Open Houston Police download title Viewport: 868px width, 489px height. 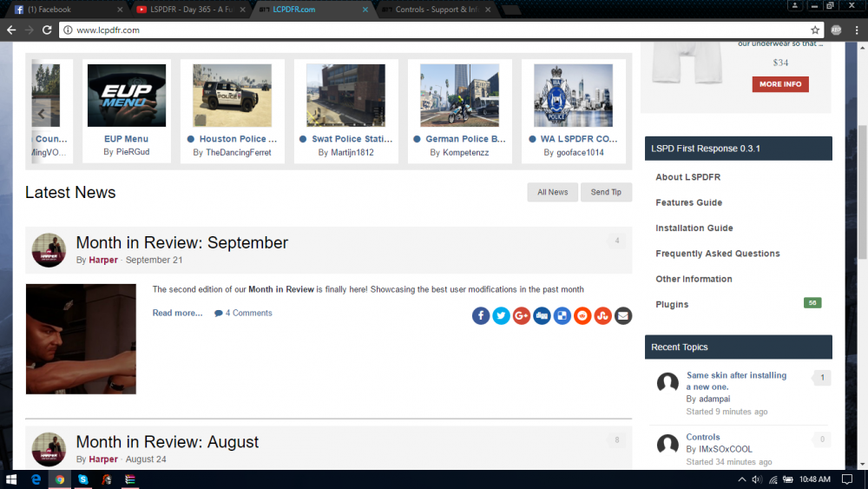click(238, 139)
